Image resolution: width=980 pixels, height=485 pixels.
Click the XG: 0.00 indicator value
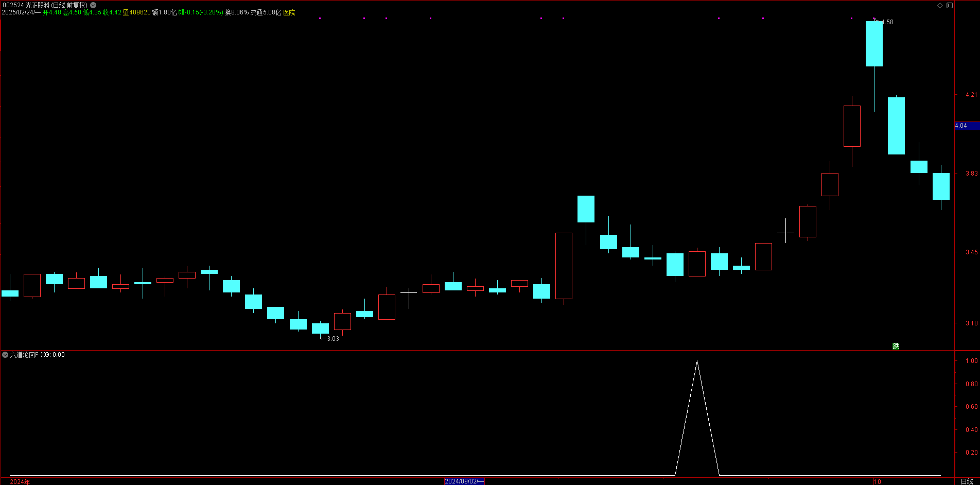53,355
